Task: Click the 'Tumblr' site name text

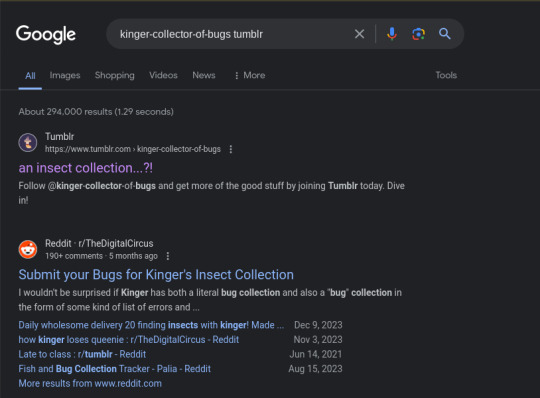Action: [60, 137]
